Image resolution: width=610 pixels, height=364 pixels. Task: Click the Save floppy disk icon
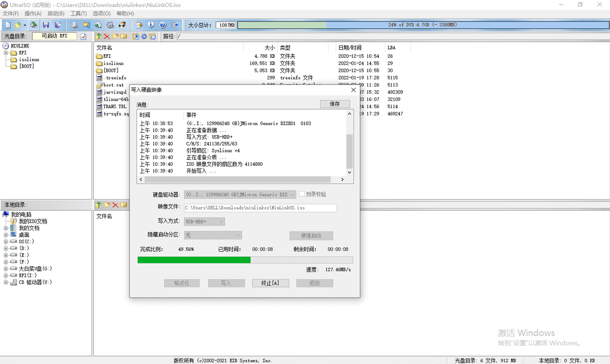(46, 25)
